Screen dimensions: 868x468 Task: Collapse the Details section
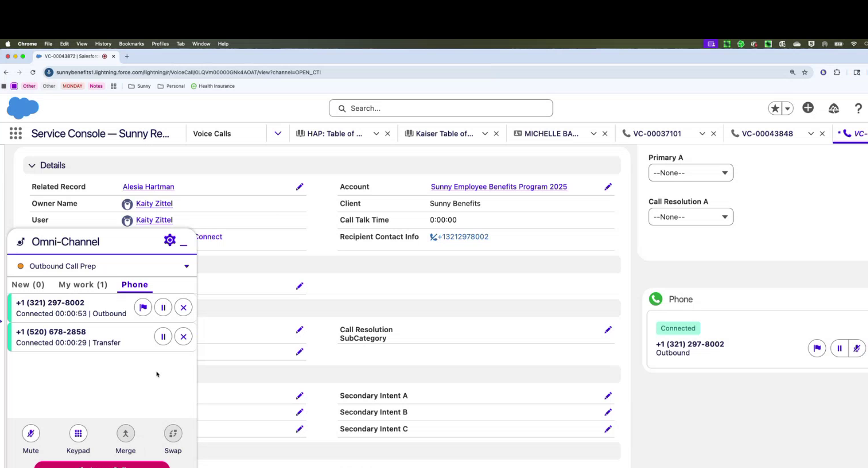click(x=32, y=166)
